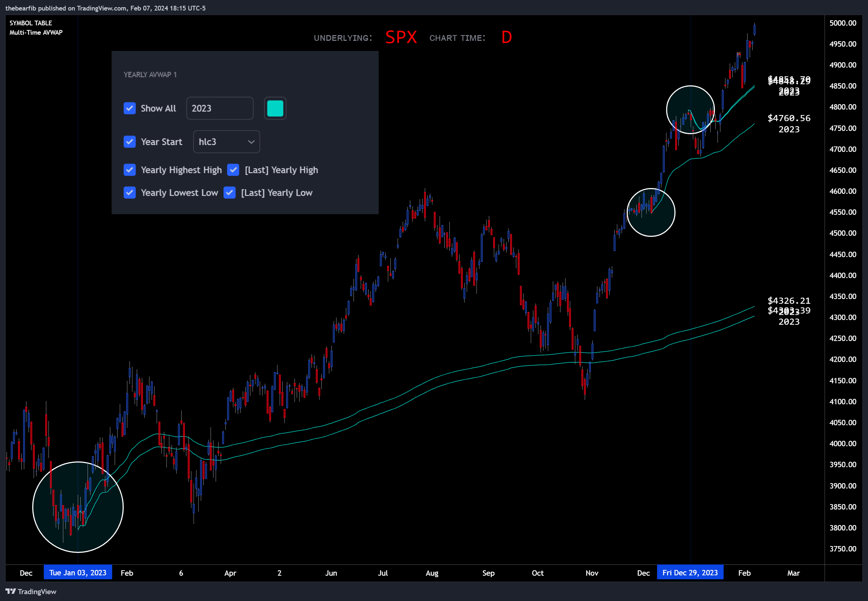The height and width of the screenshot is (601, 868).
Task: Click the Aug label on time axis
Action: coord(432,573)
